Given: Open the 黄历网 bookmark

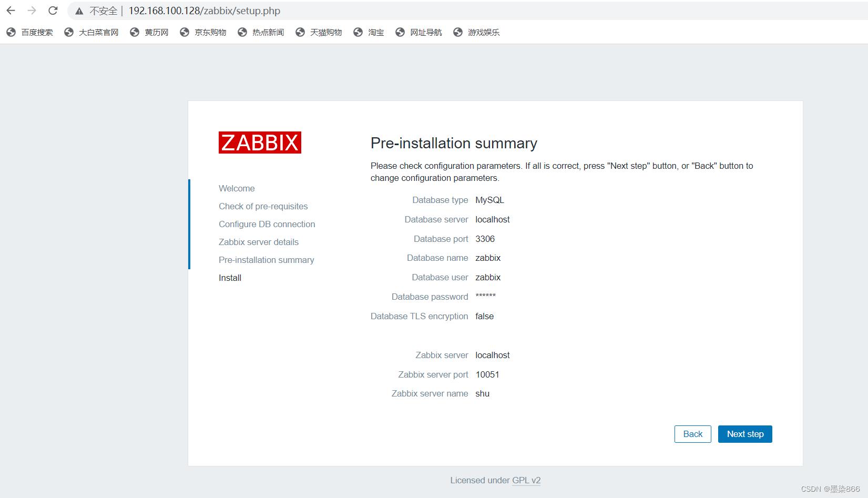Looking at the screenshot, I should [x=149, y=33].
